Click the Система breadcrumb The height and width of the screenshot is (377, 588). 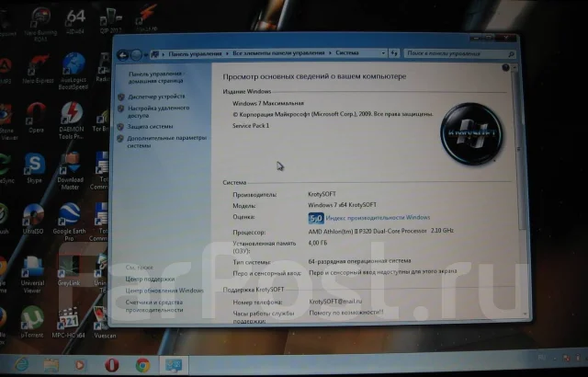[x=347, y=53]
